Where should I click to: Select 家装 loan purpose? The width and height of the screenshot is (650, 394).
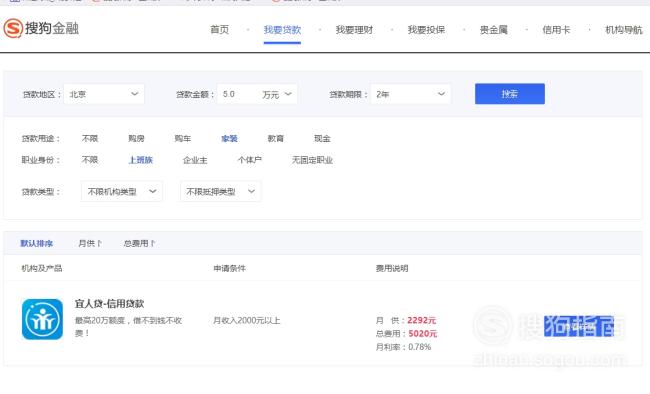[229, 139]
